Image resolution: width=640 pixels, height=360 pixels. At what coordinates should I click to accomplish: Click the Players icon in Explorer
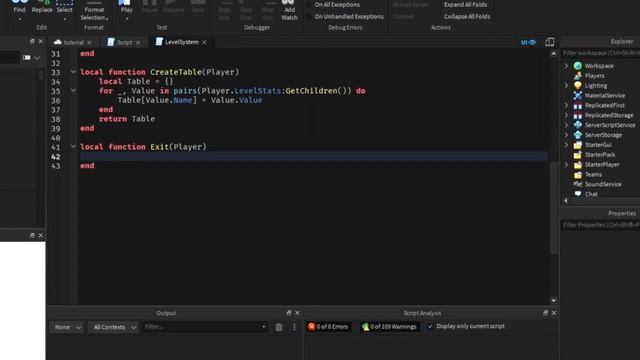pos(578,76)
